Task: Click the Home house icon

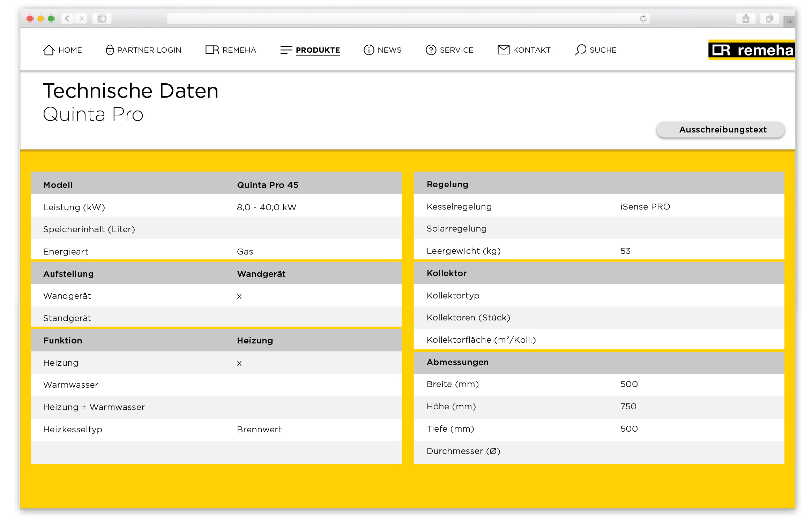Action: [x=49, y=50]
